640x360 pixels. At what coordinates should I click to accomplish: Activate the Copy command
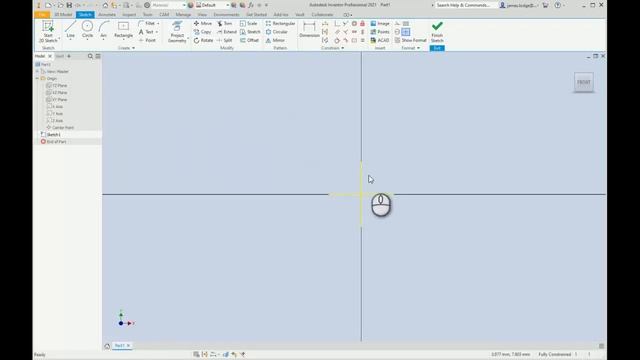[x=202, y=32]
